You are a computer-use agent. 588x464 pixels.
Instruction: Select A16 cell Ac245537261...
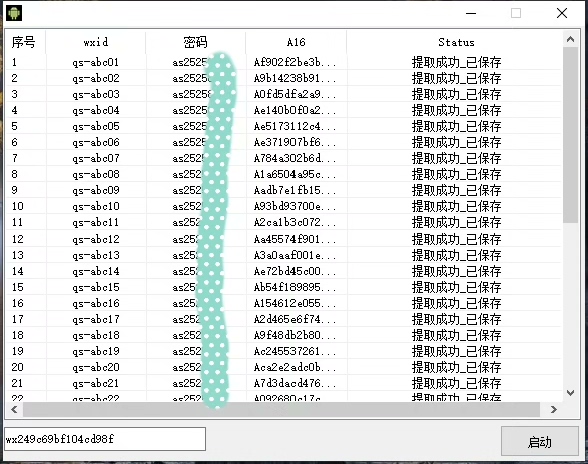(x=295, y=351)
